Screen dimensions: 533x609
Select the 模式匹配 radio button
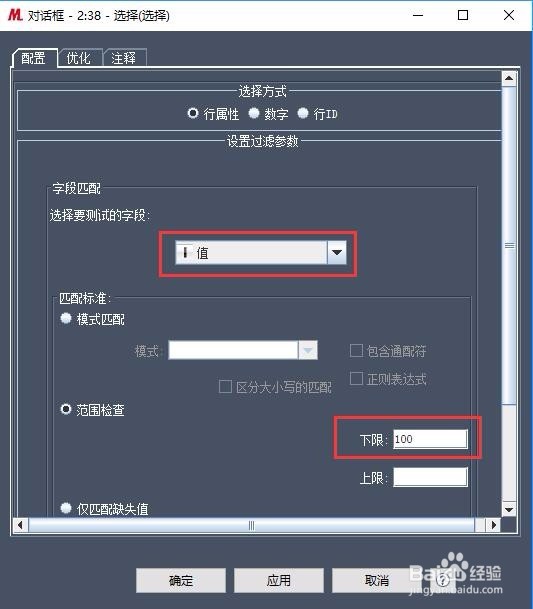coord(66,318)
